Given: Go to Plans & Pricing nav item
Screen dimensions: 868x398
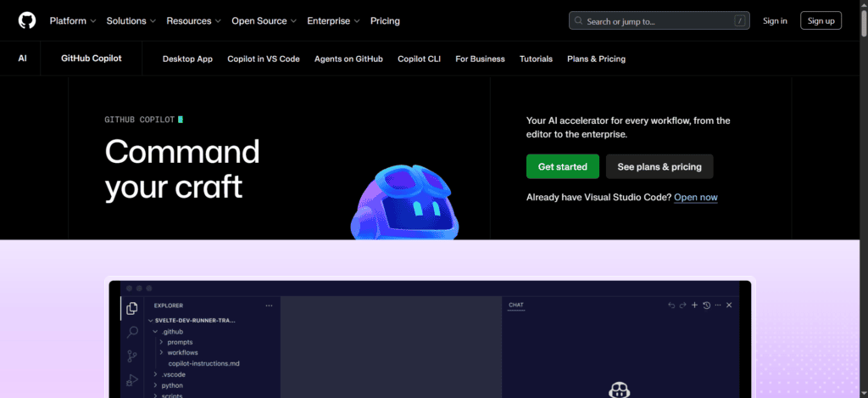Looking at the screenshot, I should (x=596, y=59).
